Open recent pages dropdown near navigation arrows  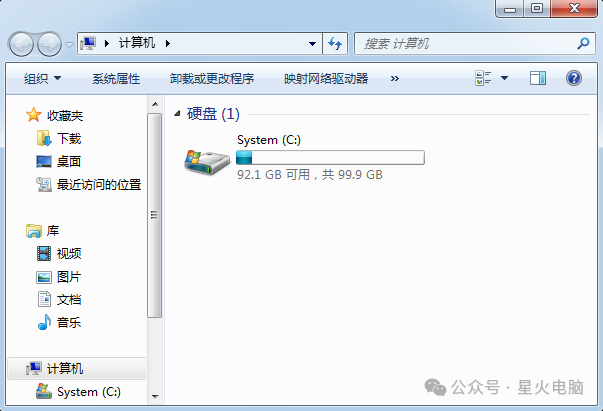click(69, 45)
